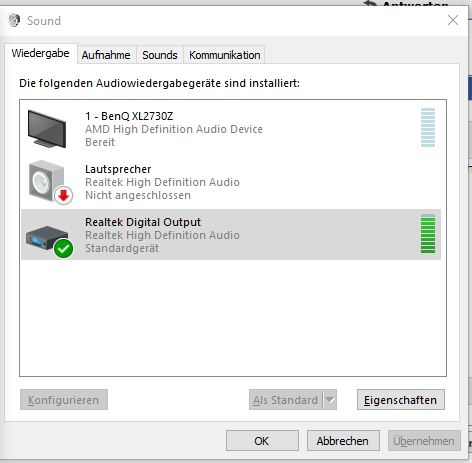Screen dimensions: 472x463
Task: Select the Realtek Digital Output receiver icon
Action: [47, 237]
